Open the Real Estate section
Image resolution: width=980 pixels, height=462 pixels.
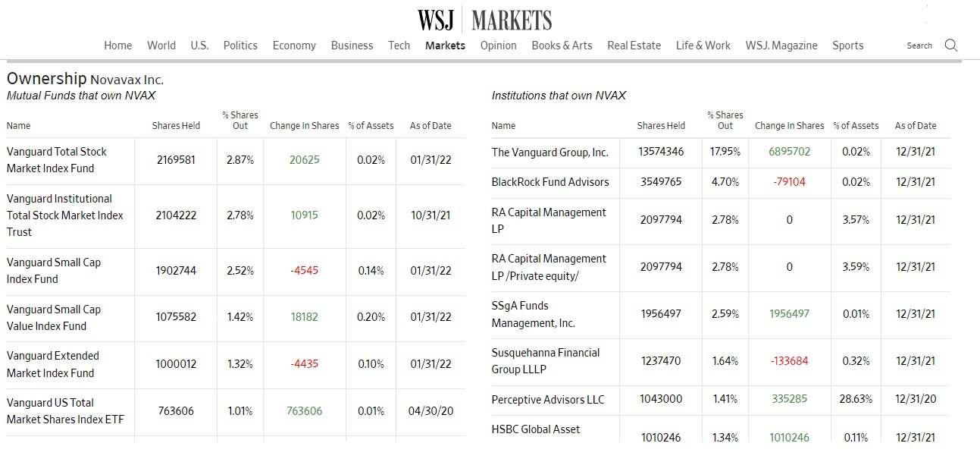(x=634, y=46)
